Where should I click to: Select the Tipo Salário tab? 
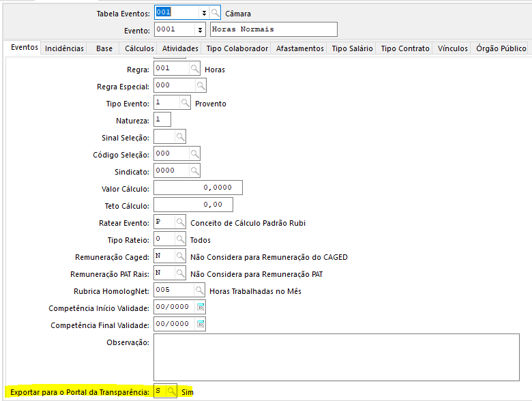coord(352,48)
